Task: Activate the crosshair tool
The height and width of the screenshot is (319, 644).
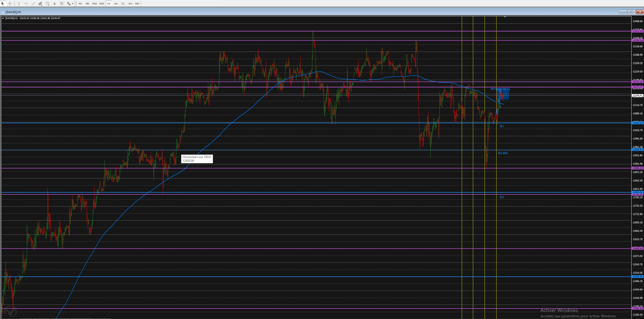Action: (x=10, y=4)
